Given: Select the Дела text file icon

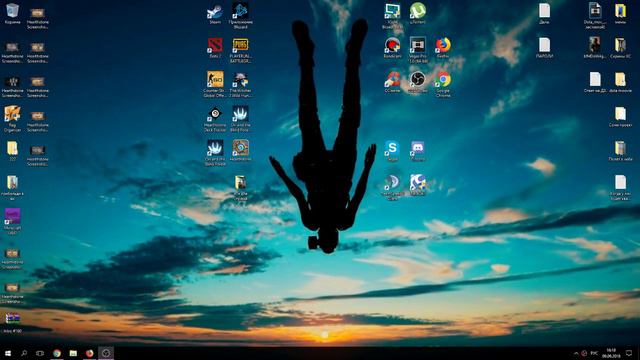Looking at the screenshot, I should click(544, 13).
